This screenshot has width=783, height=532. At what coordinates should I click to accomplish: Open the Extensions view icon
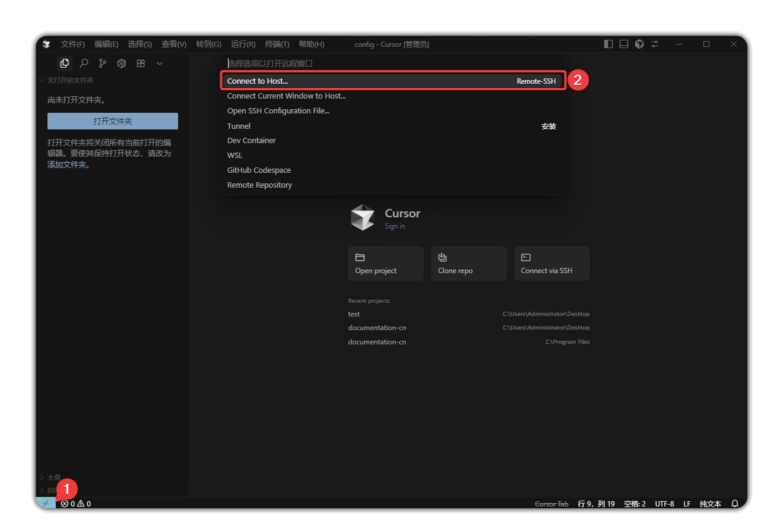(x=141, y=63)
